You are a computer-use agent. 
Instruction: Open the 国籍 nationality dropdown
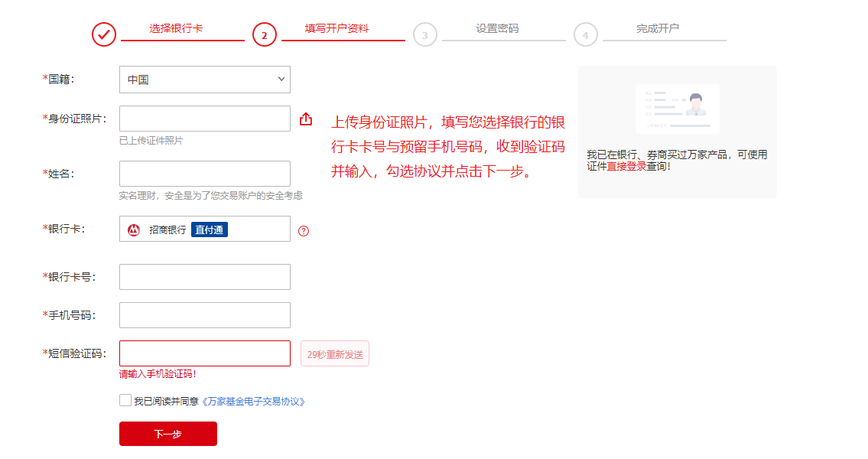[204, 80]
